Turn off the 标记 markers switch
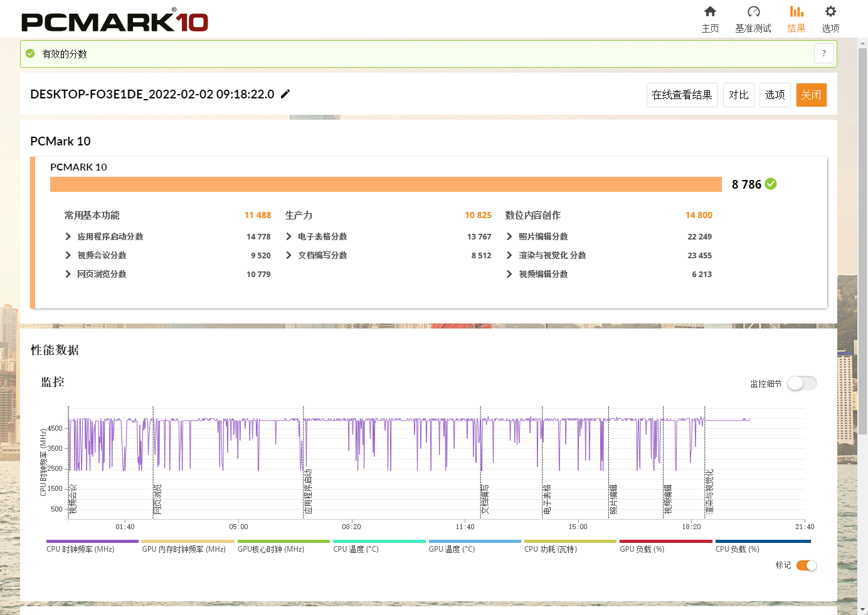 click(x=807, y=565)
